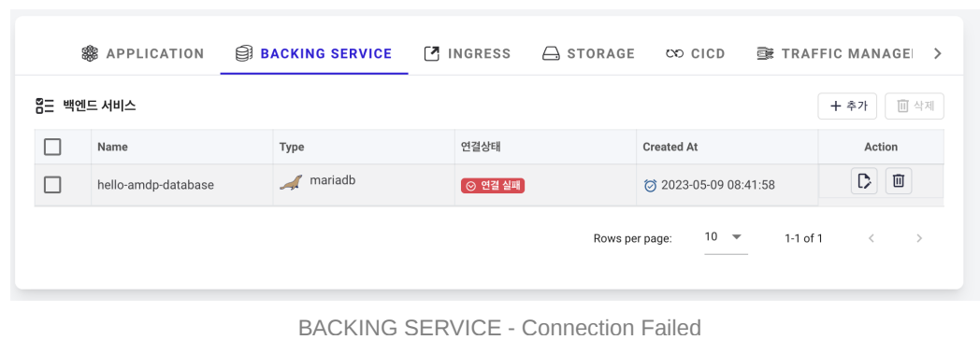Click the CICD infinity icon
The image size is (980, 354).
(x=675, y=53)
